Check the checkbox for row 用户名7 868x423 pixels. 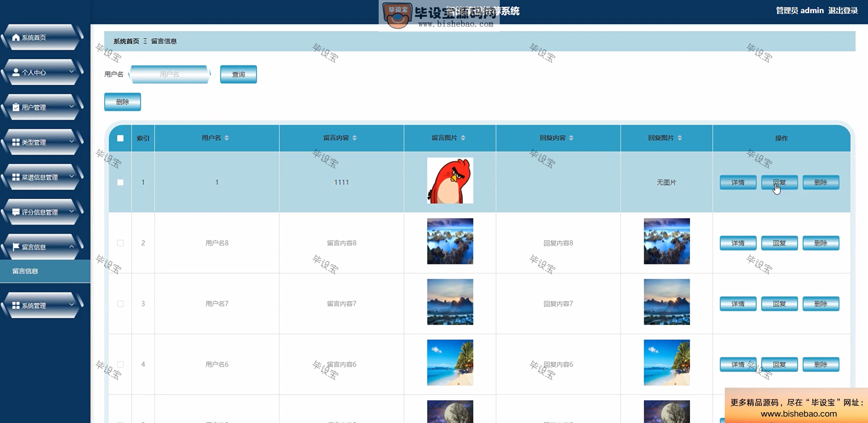tap(120, 304)
